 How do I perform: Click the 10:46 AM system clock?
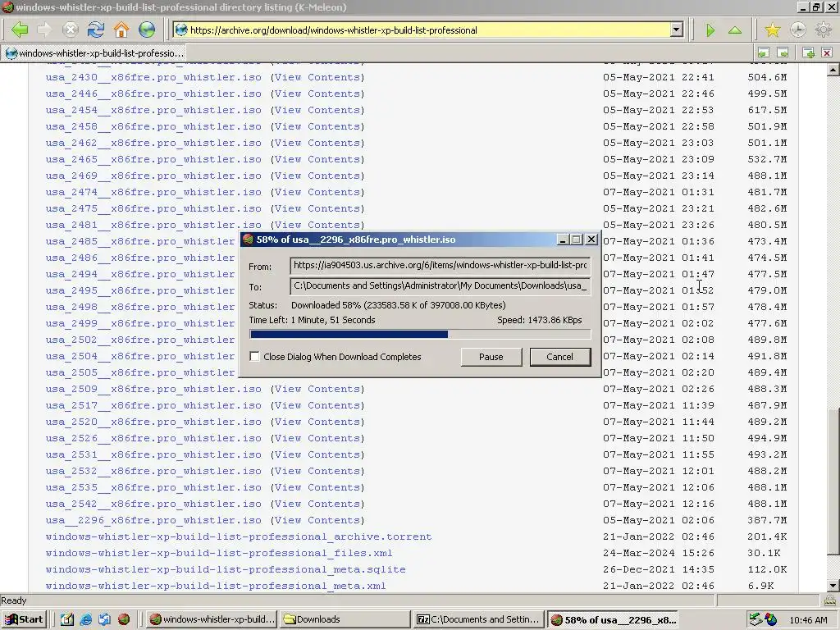(808, 620)
